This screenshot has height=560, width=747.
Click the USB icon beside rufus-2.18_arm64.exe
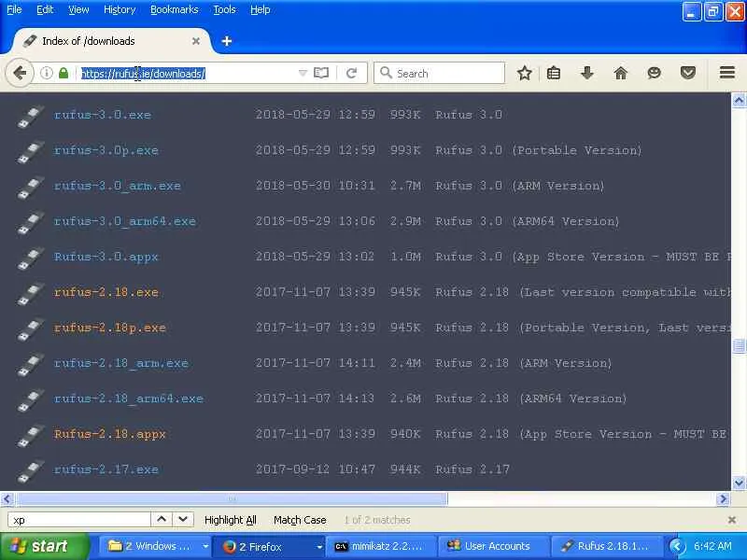coord(31,400)
